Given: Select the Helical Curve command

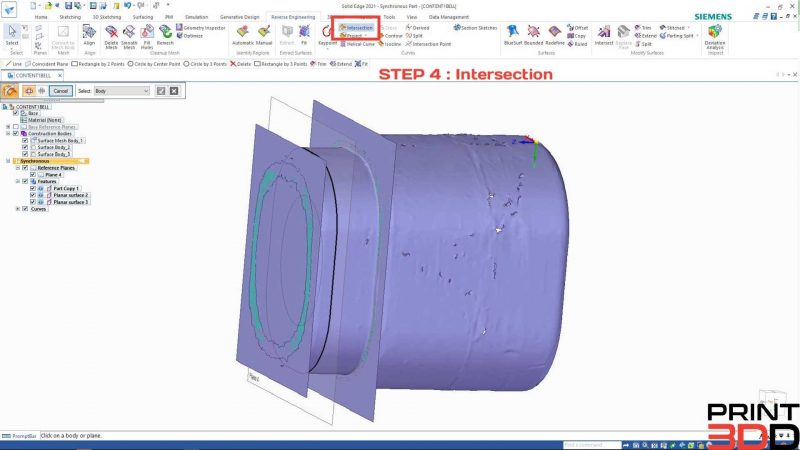Looking at the screenshot, I should (x=357, y=44).
